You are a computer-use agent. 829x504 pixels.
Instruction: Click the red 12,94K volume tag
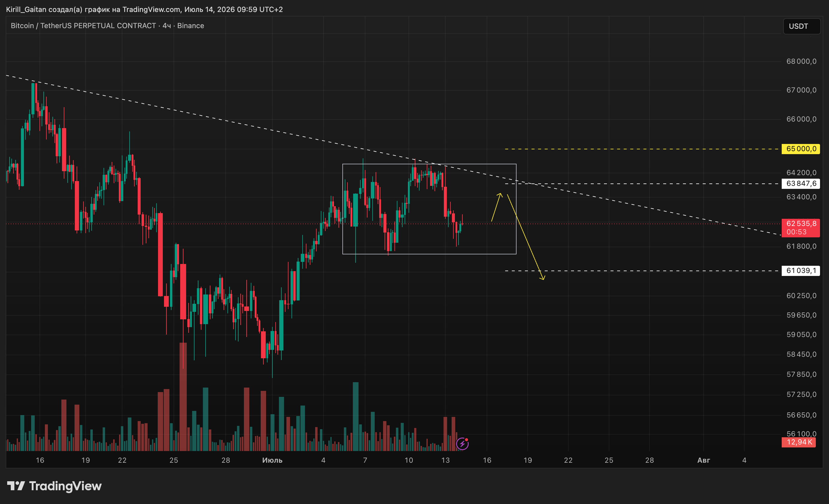799,442
